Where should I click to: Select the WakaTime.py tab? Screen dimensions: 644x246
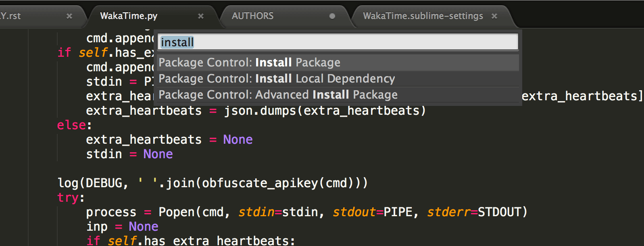(x=129, y=16)
